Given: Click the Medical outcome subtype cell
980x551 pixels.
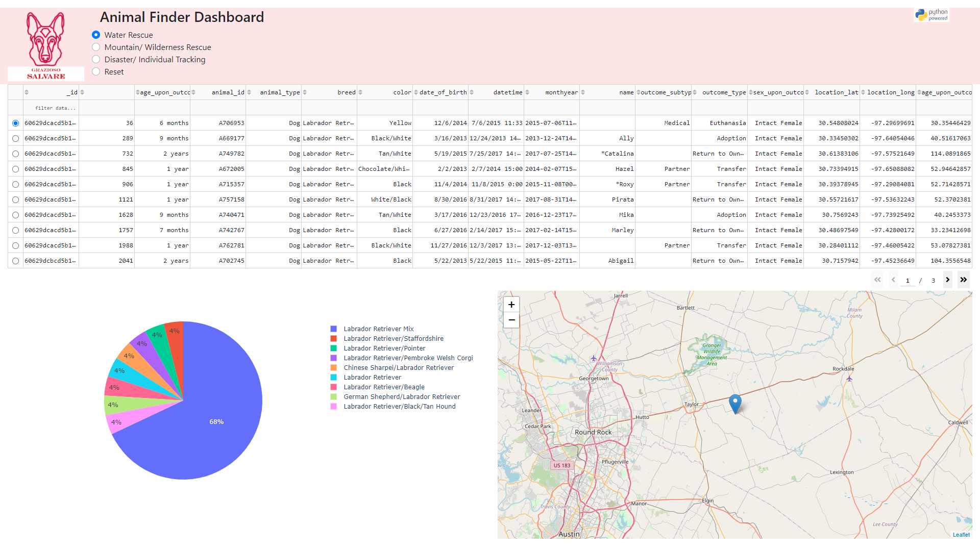Looking at the screenshot, I should click(x=664, y=123).
